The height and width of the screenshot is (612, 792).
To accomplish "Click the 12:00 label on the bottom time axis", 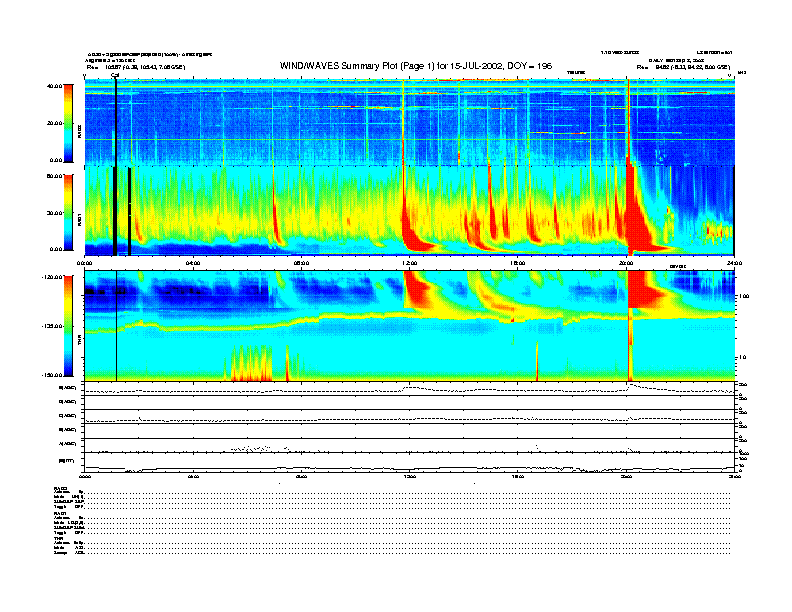I will (x=410, y=476).
